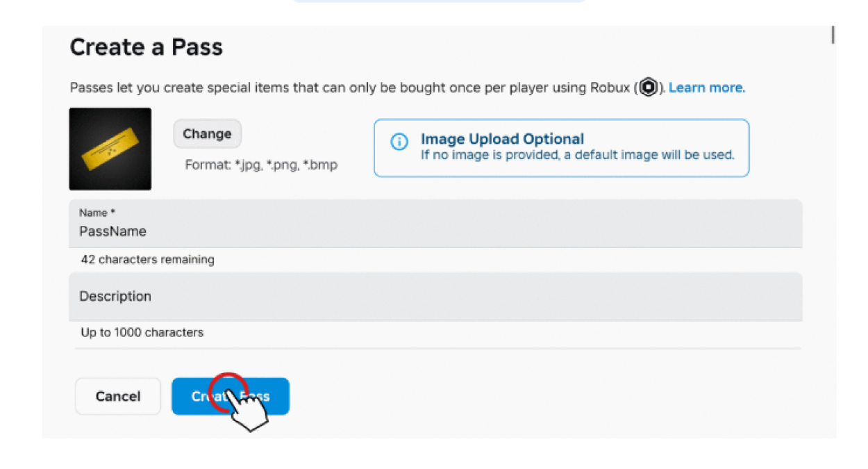The width and height of the screenshot is (868, 469).
Task: Click the Create a Pass heading
Action: click(x=147, y=47)
